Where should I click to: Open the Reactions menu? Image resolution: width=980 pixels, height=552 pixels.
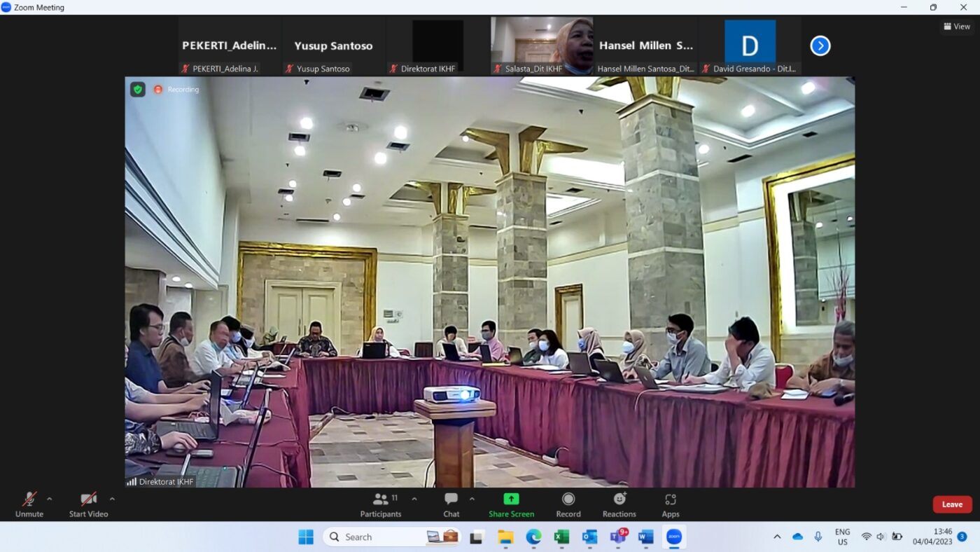619,504
